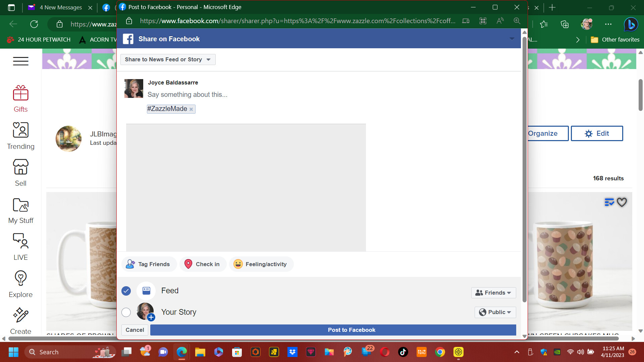This screenshot has width=644, height=362.
Task: Open a new tab in Edge
Action: coord(552,7)
